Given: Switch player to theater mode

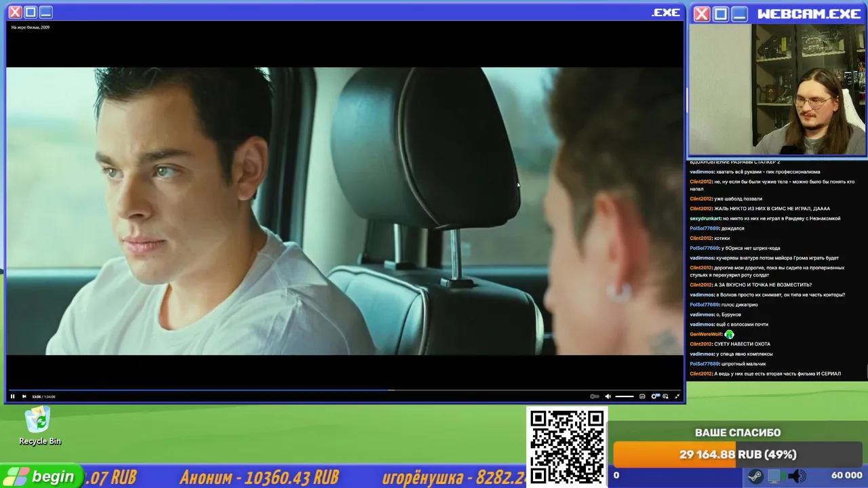Looking at the screenshot, I should pyautogui.click(x=665, y=396).
